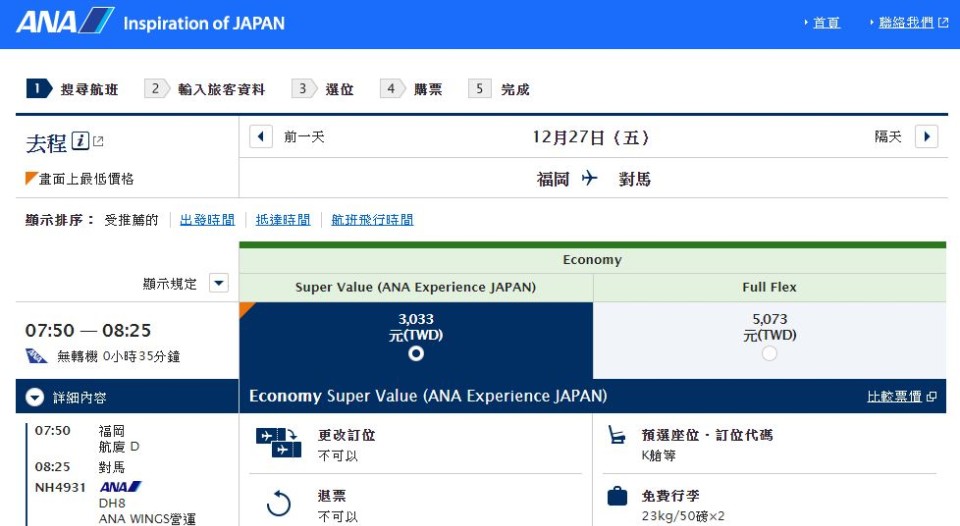Click the 預選座位 seat icon
960x526 pixels.
click(617, 435)
